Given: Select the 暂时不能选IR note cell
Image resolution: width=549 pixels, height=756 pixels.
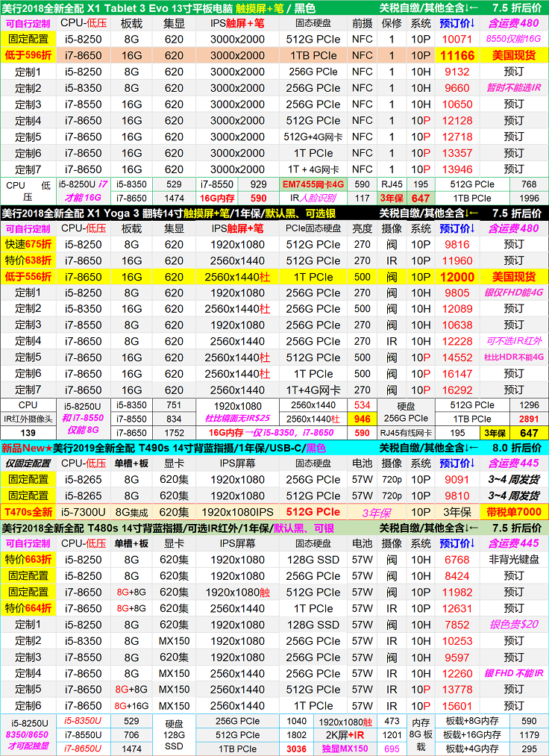Looking at the screenshot, I should [x=513, y=88].
